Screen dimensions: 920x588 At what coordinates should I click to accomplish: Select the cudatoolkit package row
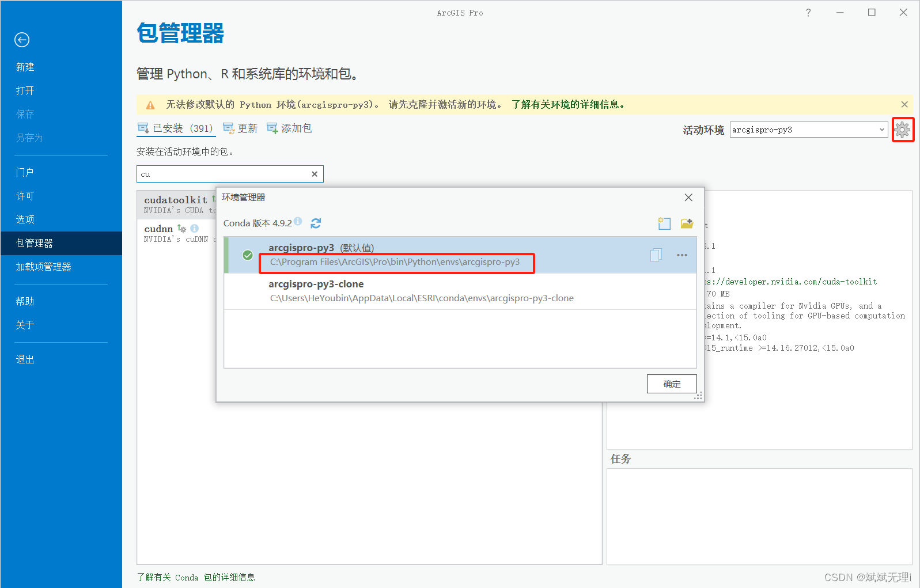176,204
